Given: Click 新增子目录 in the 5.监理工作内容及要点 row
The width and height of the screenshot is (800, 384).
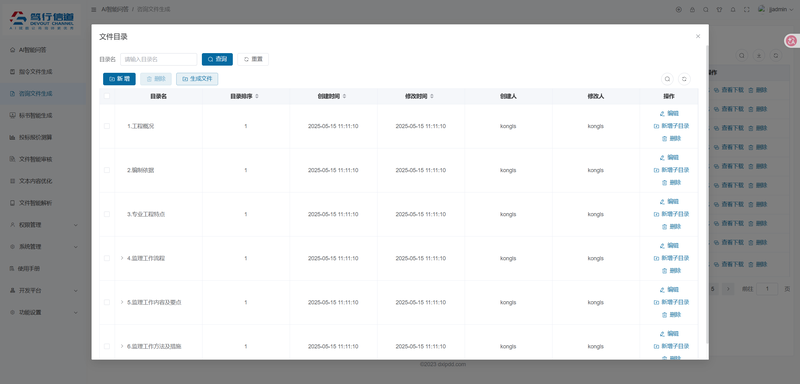Looking at the screenshot, I should (x=671, y=302).
